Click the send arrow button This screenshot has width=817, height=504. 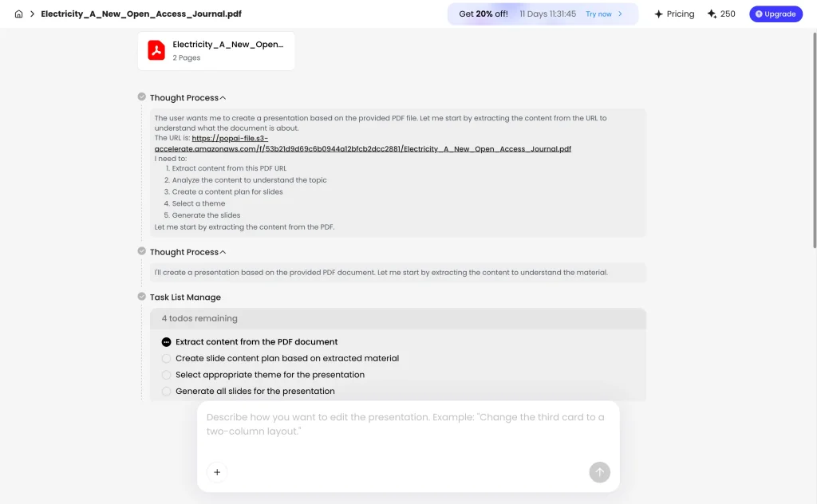click(x=600, y=472)
